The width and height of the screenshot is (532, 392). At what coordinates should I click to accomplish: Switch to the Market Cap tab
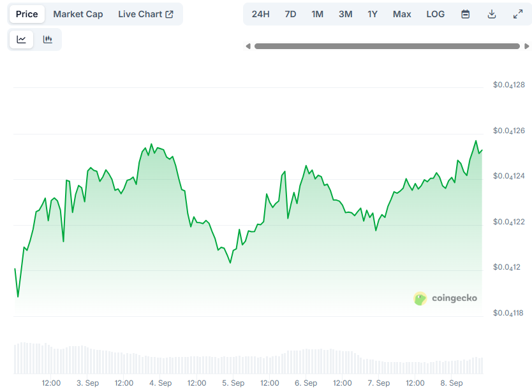click(78, 13)
